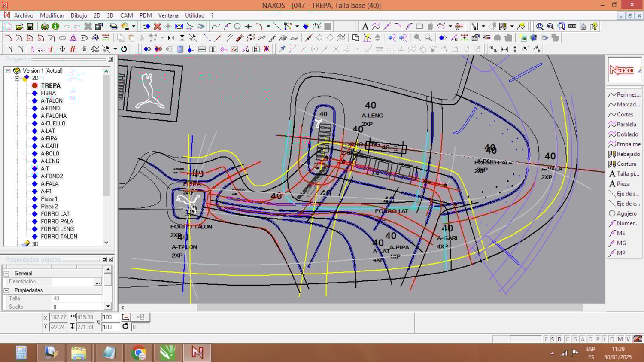
Task: Select the horizontal dimension tool icon
Action: tap(504, 49)
